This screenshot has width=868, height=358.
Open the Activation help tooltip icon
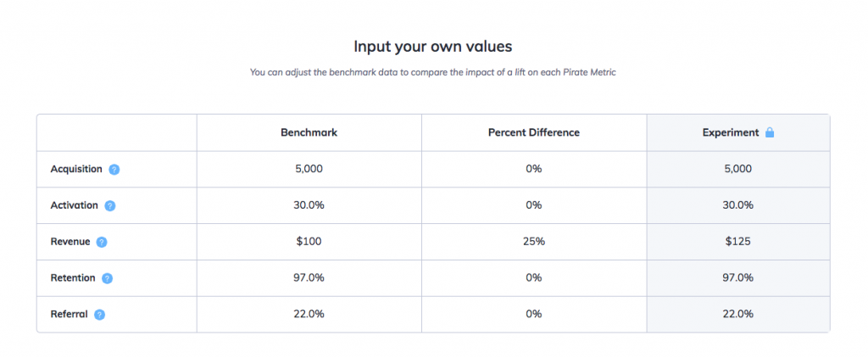pos(110,205)
